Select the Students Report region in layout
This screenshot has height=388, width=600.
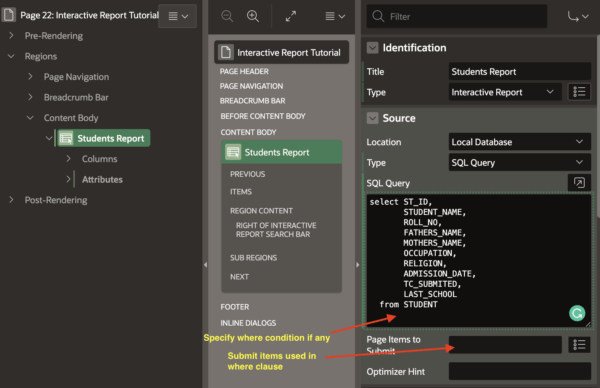pos(282,152)
